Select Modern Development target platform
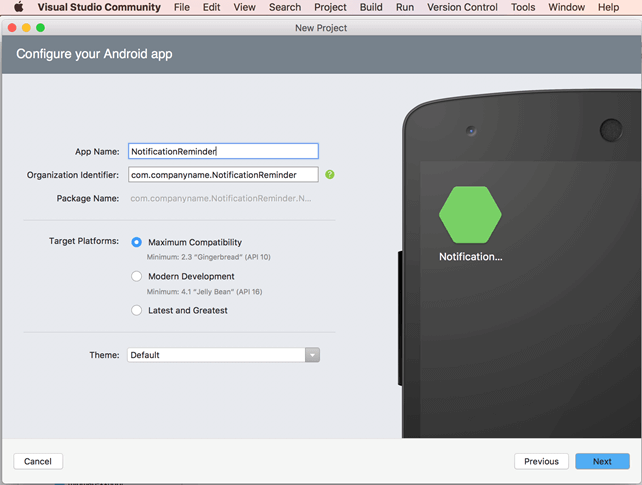This screenshot has width=642, height=485. pyautogui.click(x=136, y=276)
